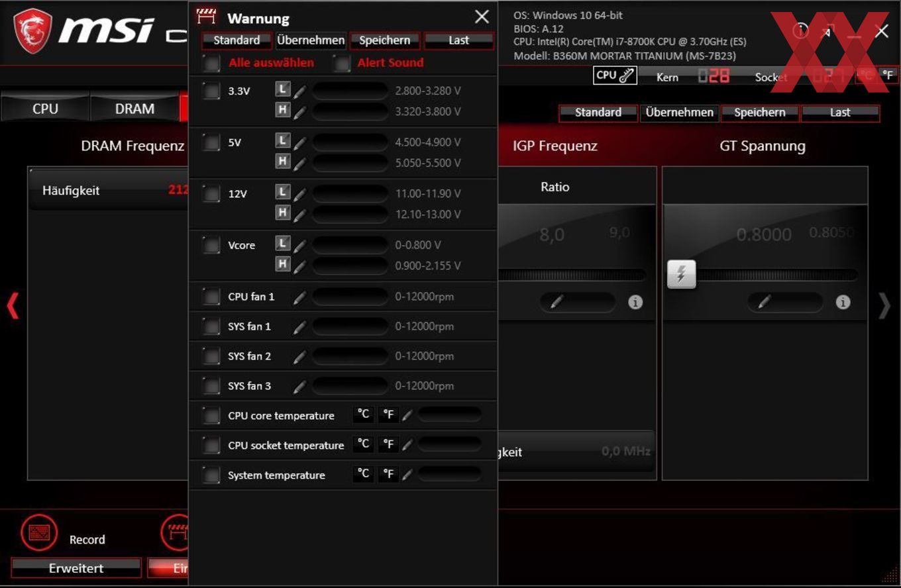Check the 3.3V warning checkbox
This screenshot has width=901, height=588.
pos(211,91)
